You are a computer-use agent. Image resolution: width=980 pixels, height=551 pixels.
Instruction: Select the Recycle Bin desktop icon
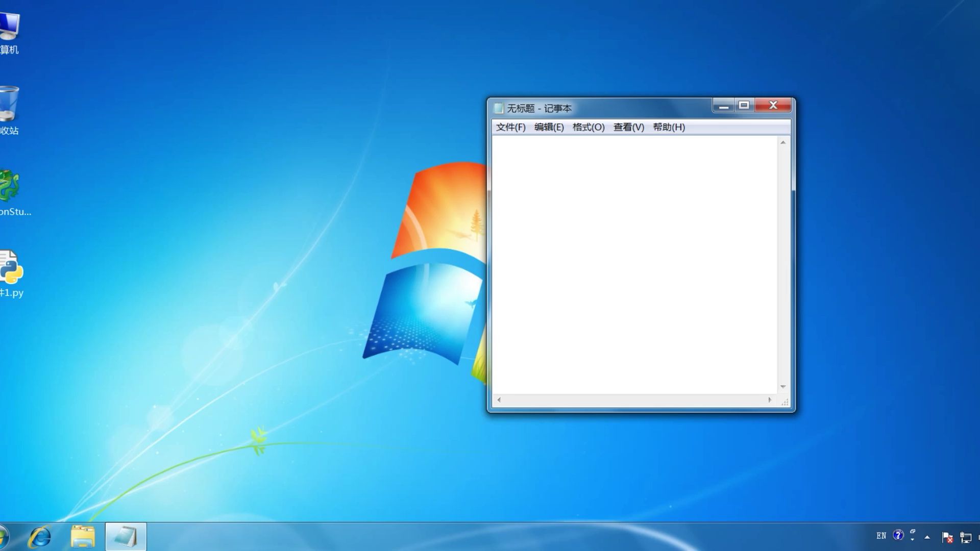pos(9,105)
